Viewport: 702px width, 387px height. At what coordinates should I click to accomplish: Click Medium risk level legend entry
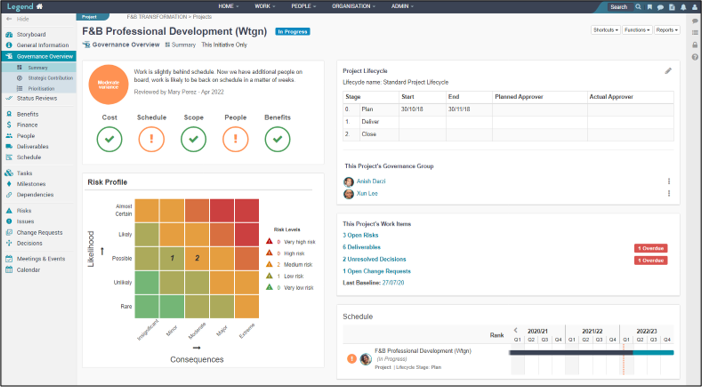289,265
